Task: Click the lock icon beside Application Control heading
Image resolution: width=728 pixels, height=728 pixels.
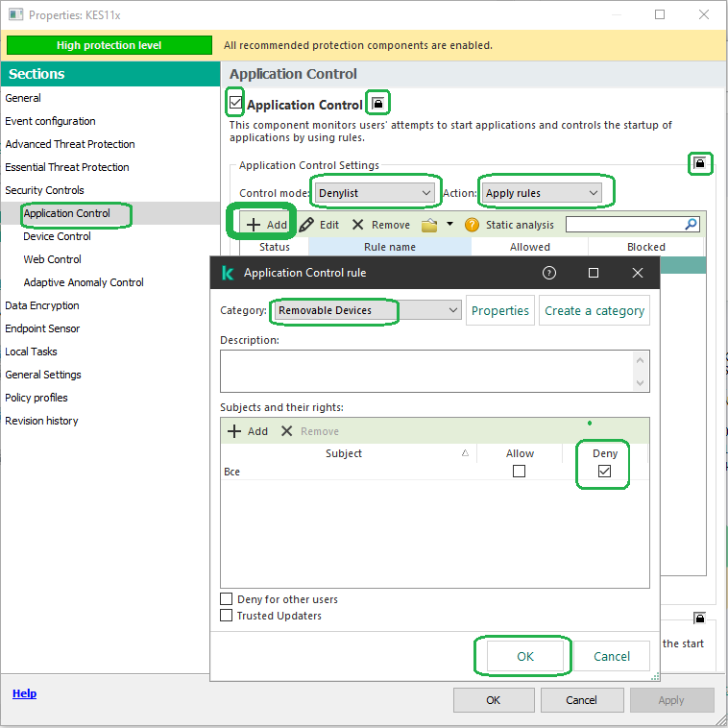Action: tap(378, 103)
